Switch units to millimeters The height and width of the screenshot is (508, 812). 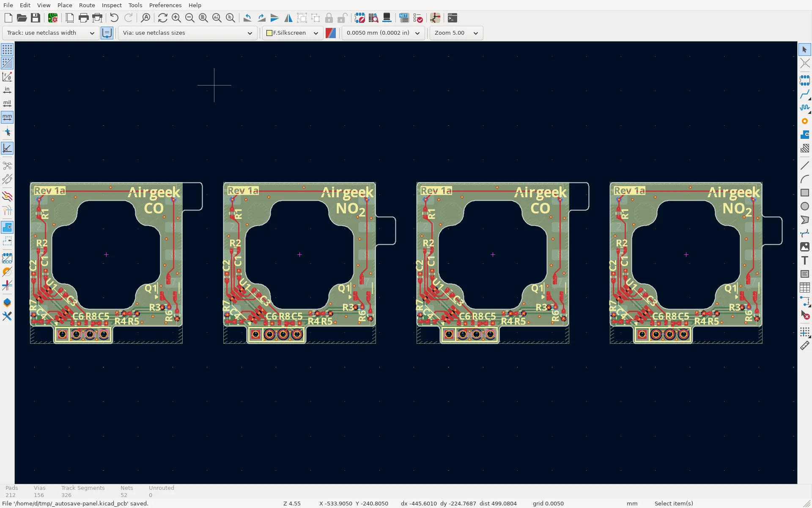pyautogui.click(x=7, y=117)
